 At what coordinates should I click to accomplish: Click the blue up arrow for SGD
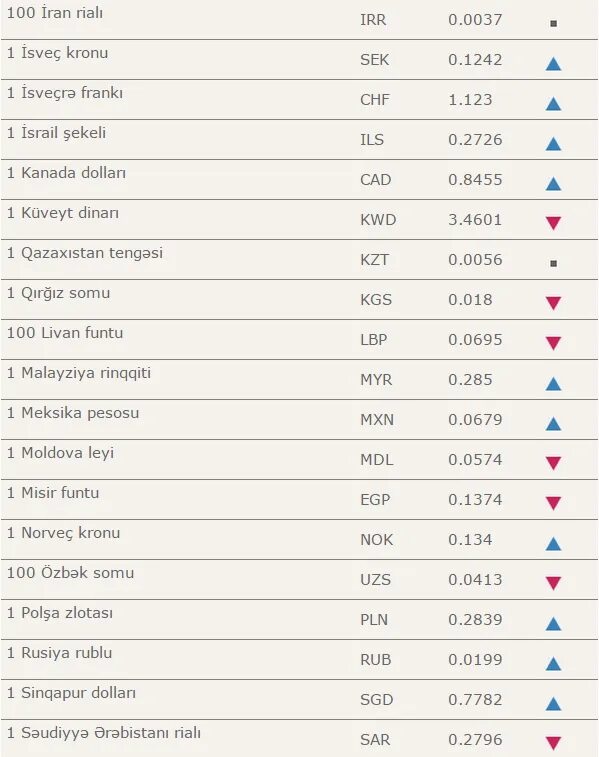tap(553, 704)
